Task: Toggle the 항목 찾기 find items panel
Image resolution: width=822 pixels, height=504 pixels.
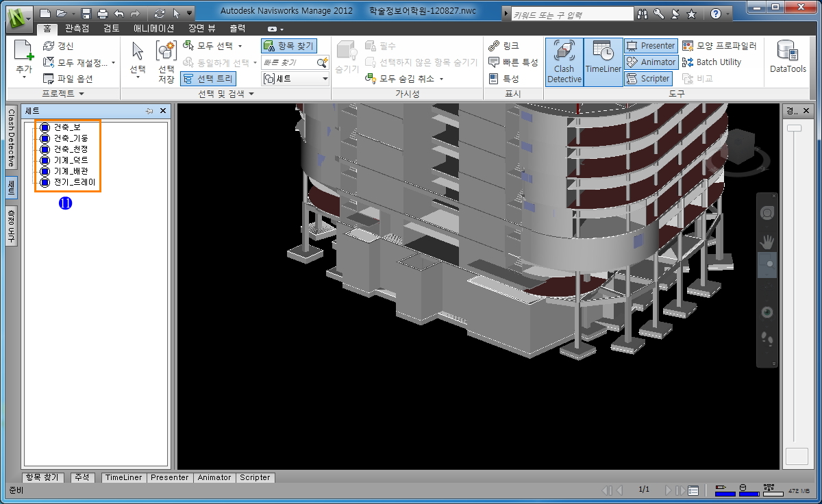Action: (x=288, y=46)
